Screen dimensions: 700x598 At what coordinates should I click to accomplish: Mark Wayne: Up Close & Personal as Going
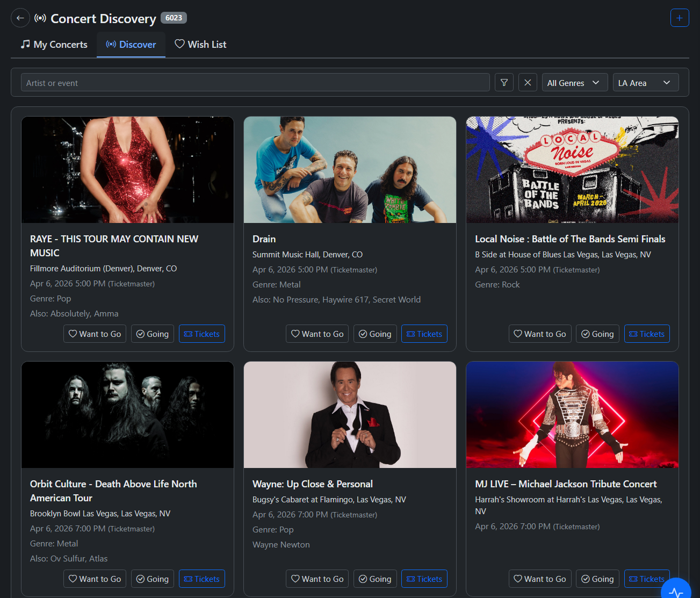[375, 579]
